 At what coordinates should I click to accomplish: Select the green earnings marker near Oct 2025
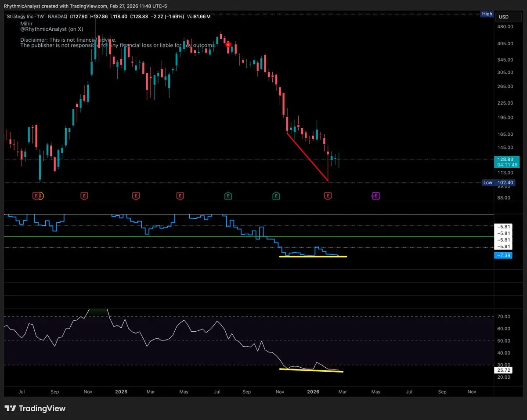click(x=276, y=196)
